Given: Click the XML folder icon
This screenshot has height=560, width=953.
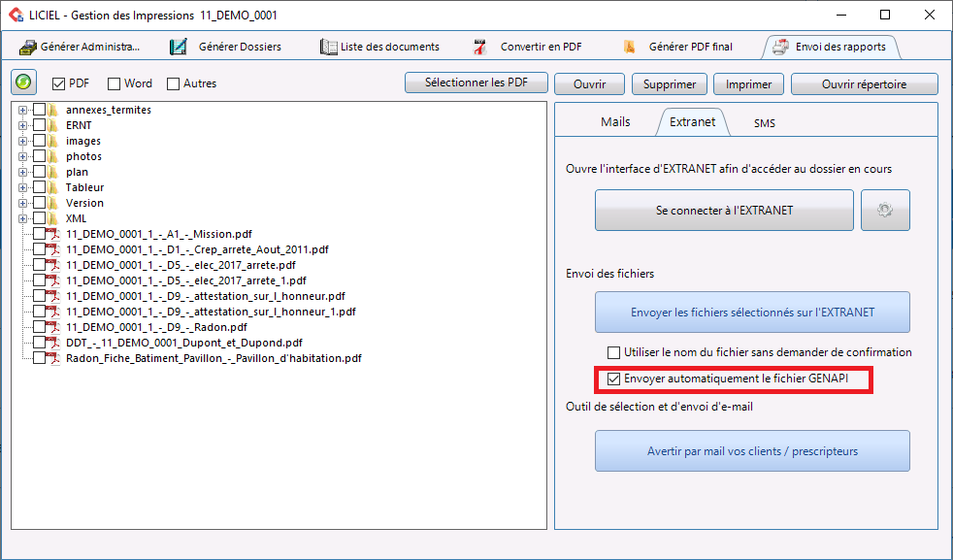Looking at the screenshot, I should tap(54, 218).
